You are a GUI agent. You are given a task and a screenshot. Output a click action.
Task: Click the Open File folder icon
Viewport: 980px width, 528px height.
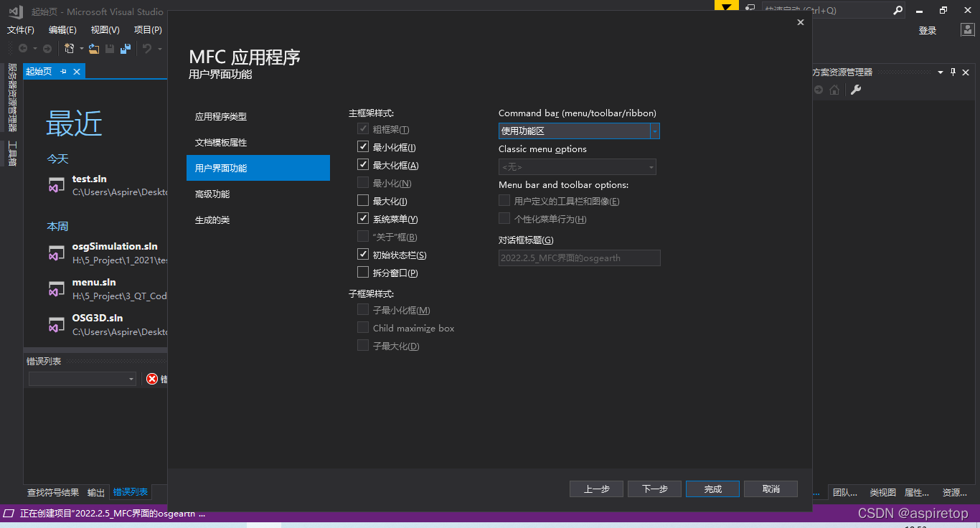[94, 49]
